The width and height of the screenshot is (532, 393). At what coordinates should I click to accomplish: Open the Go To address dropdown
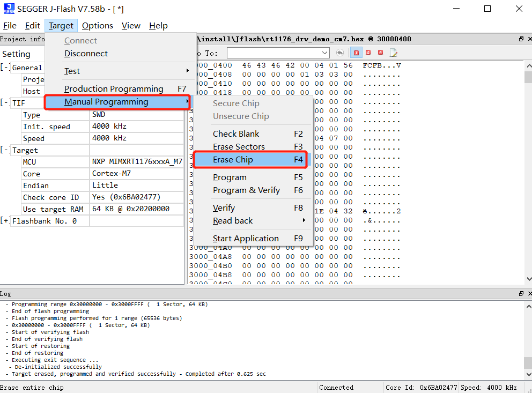click(324, 53)
